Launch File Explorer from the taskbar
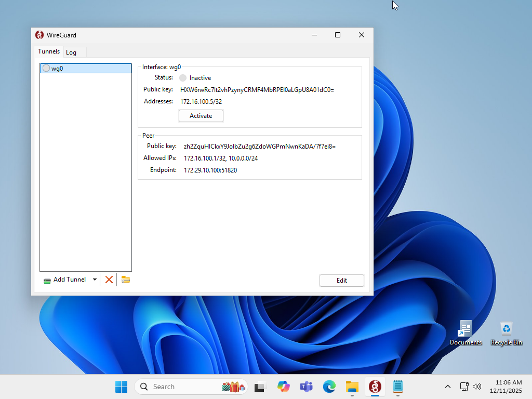 coord(352,387)
